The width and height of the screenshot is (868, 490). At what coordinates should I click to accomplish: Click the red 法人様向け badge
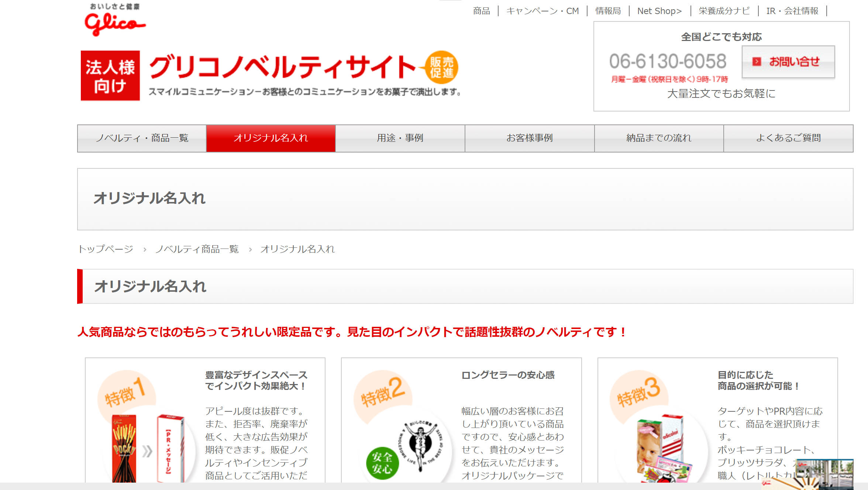(x=110, y=76)
